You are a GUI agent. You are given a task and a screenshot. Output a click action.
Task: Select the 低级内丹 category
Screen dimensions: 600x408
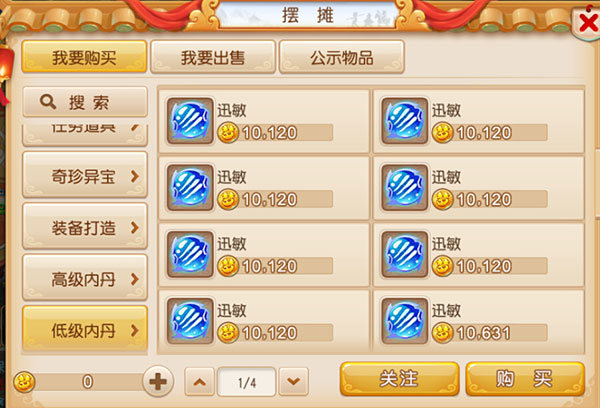coord(85,329)
